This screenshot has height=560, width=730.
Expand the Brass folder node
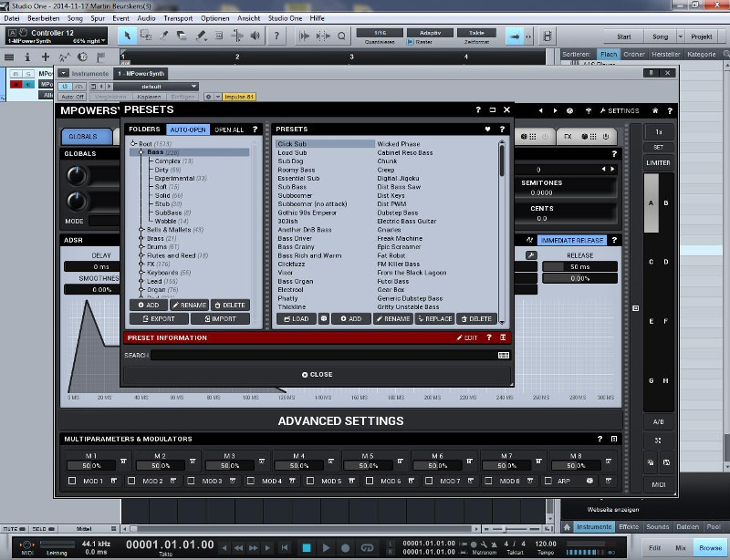[141, 238]
